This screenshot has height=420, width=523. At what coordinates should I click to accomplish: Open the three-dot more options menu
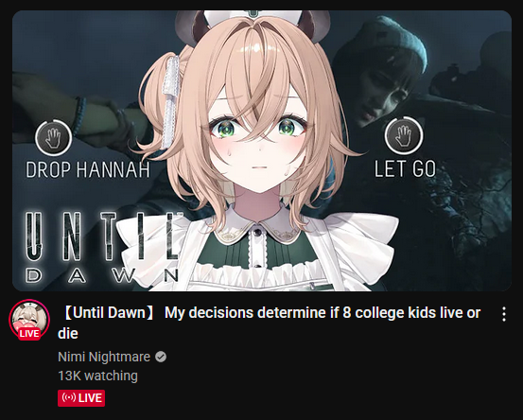tap(504, 314)
